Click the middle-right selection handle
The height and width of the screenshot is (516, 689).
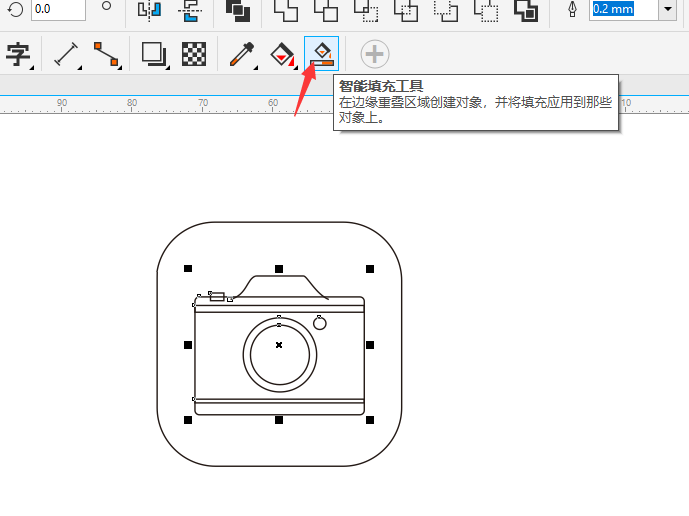[370, 345]
